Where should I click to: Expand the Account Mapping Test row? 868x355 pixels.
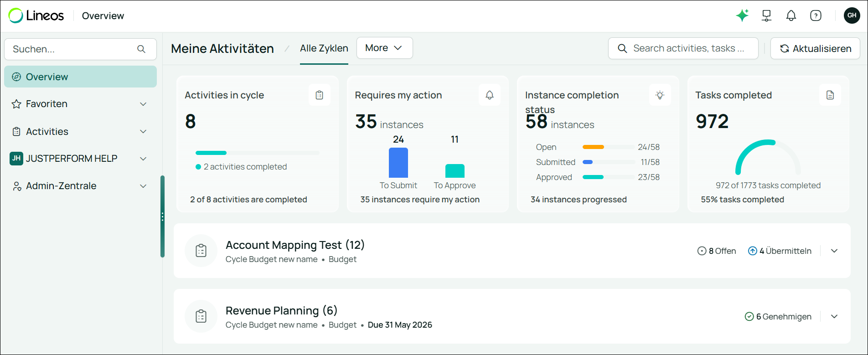[834, 251]
